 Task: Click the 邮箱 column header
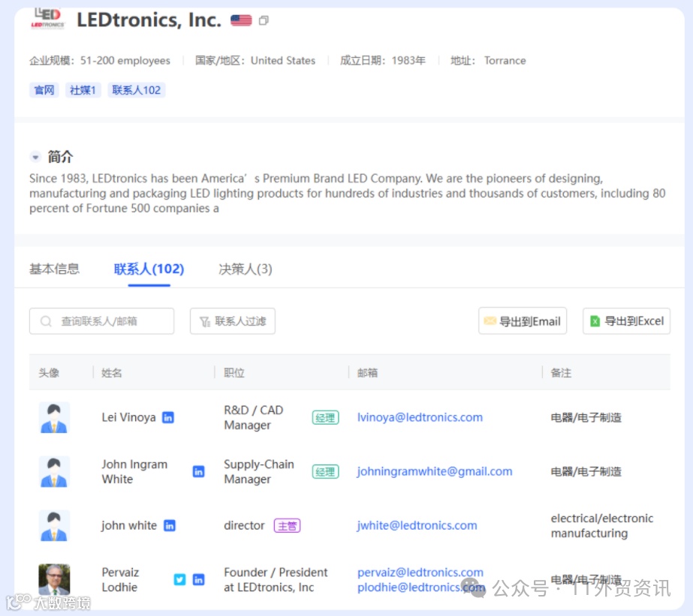point(367,373)
